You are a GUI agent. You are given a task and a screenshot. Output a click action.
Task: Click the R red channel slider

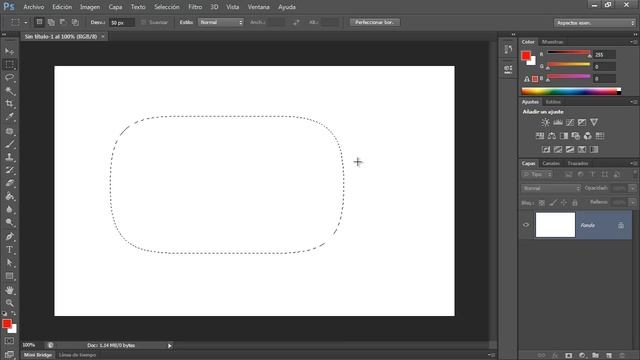point(569,53)
